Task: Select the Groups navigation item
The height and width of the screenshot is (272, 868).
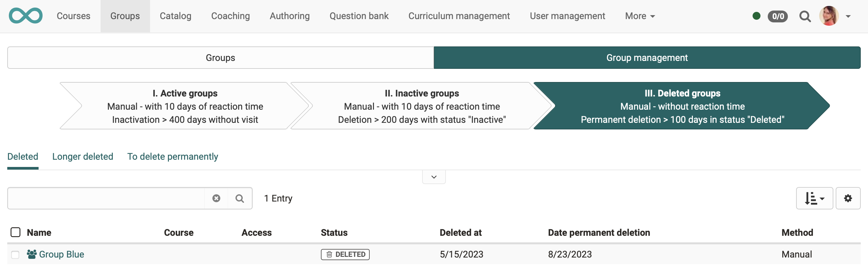Action: [x=125, y=16]
